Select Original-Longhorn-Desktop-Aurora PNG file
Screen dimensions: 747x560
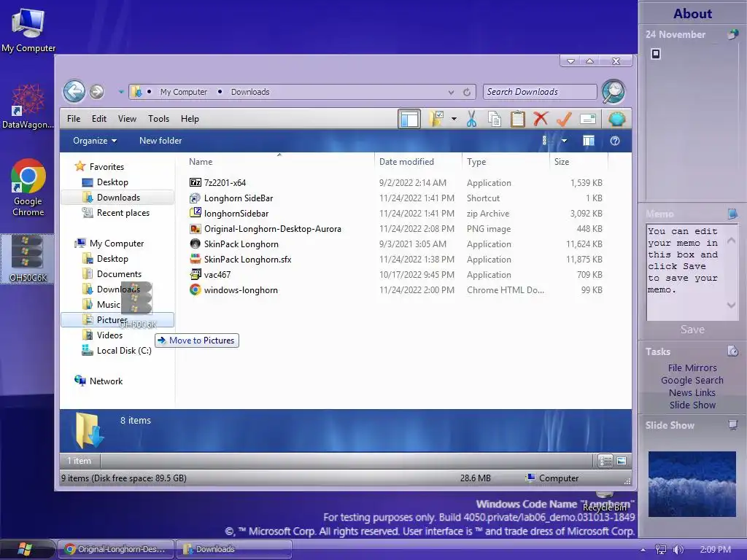(x=273, y=228)
